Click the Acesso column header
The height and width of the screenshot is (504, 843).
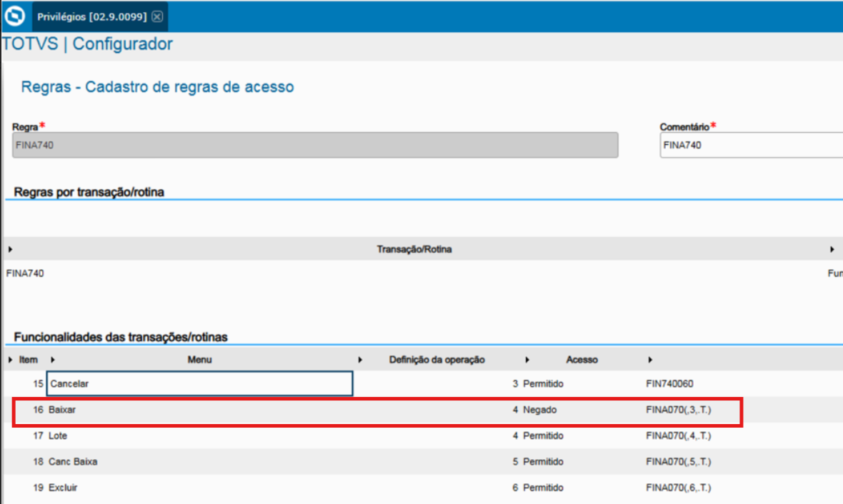coord(582,360)
